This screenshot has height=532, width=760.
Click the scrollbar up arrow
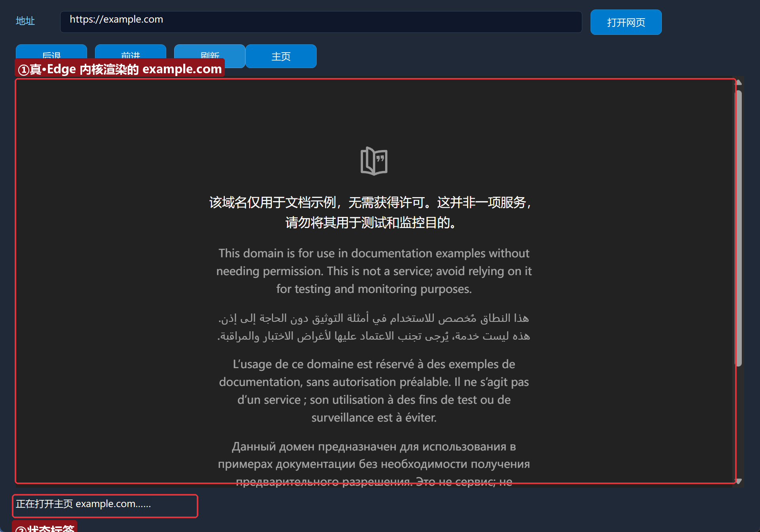click(x=739, y=82)
